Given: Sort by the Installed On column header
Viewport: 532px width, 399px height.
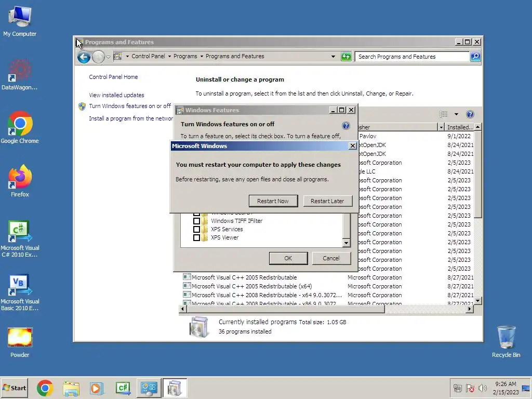Looking at the screenshot, I should pos(459,127).
